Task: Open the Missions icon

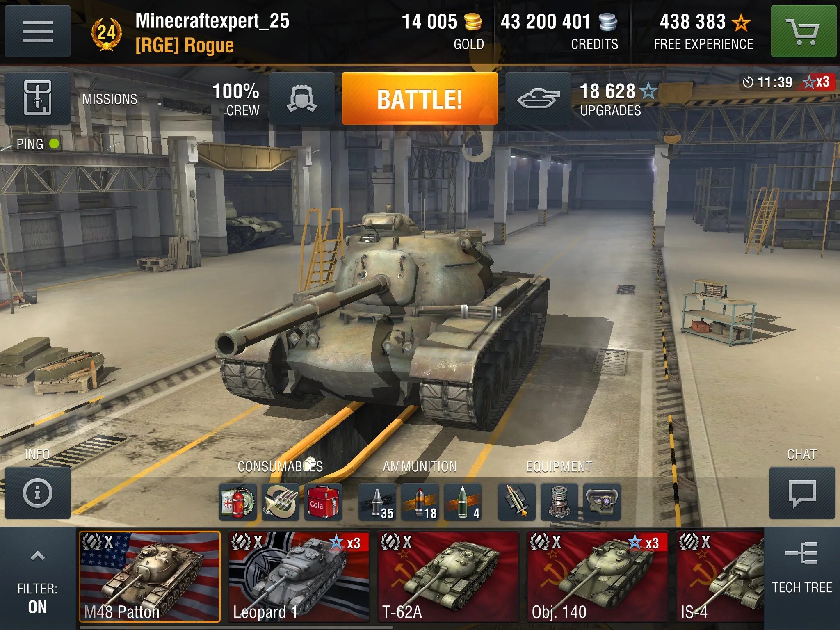Action: click(38, 98)
